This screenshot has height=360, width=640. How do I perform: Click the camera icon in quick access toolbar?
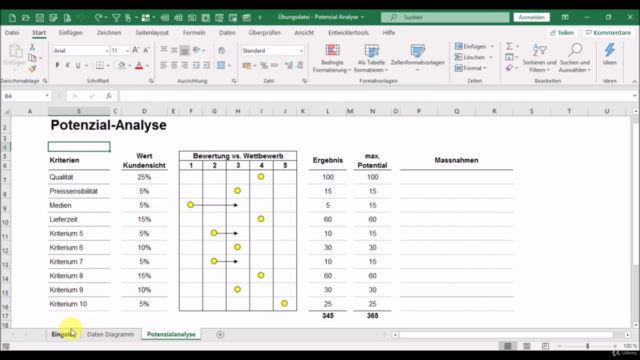pos(192,18)
